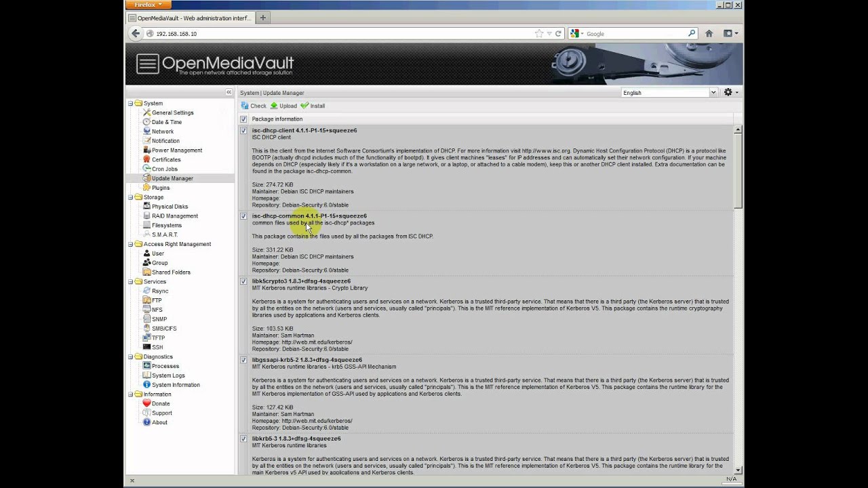Open the User management page
This screenshot has width=868, height=488.
point(157,253)
